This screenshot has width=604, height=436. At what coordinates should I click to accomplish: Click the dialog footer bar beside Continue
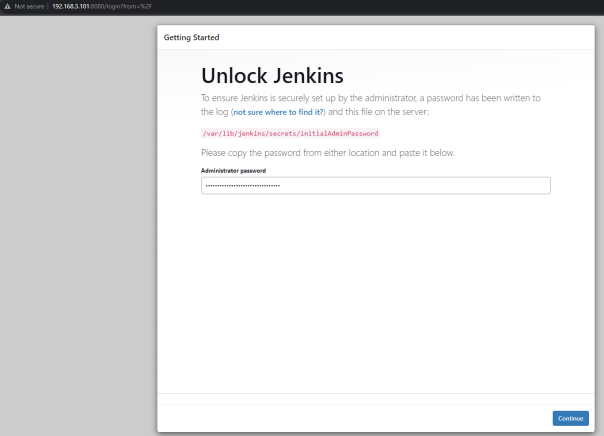[350, 418]
